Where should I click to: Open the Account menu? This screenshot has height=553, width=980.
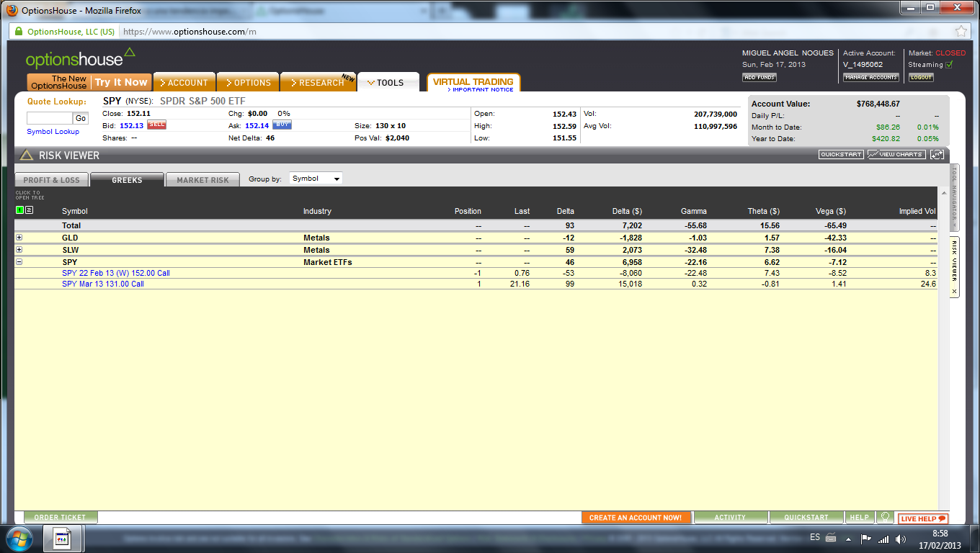point(184,82)
